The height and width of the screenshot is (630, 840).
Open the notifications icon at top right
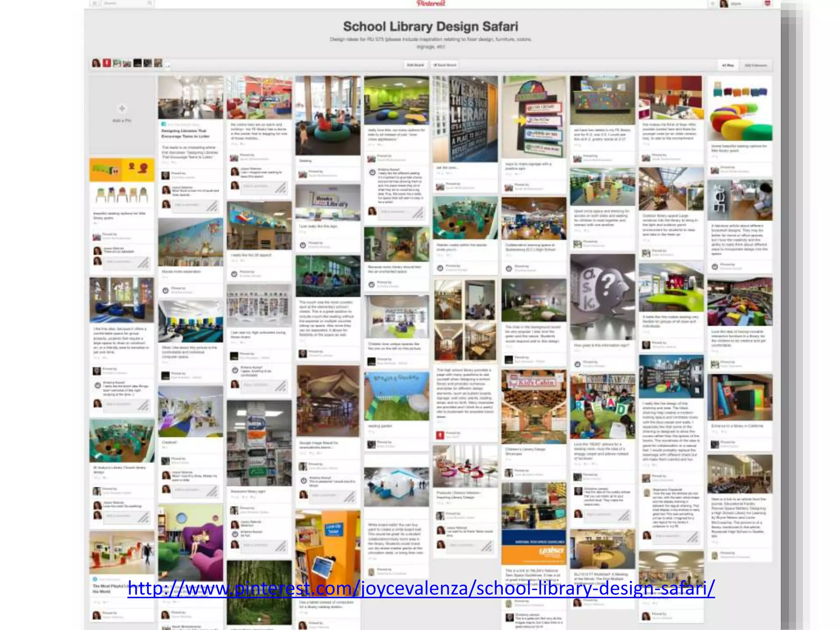[x=767, y=4]
